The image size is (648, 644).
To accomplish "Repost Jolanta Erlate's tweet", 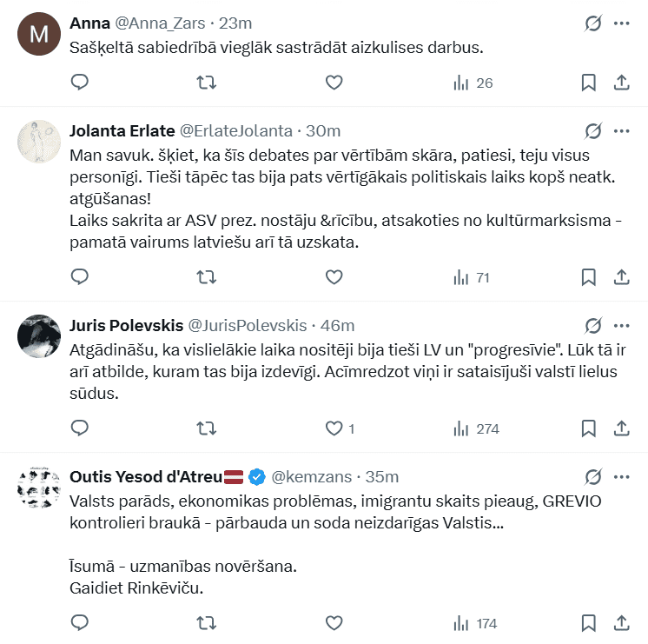I will click(207, 277).
